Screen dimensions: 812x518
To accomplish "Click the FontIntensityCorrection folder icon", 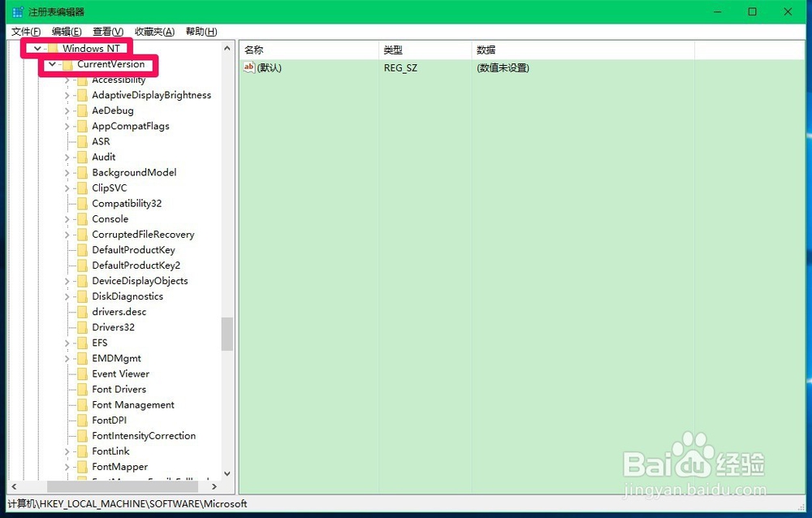I will click(82, 436).
